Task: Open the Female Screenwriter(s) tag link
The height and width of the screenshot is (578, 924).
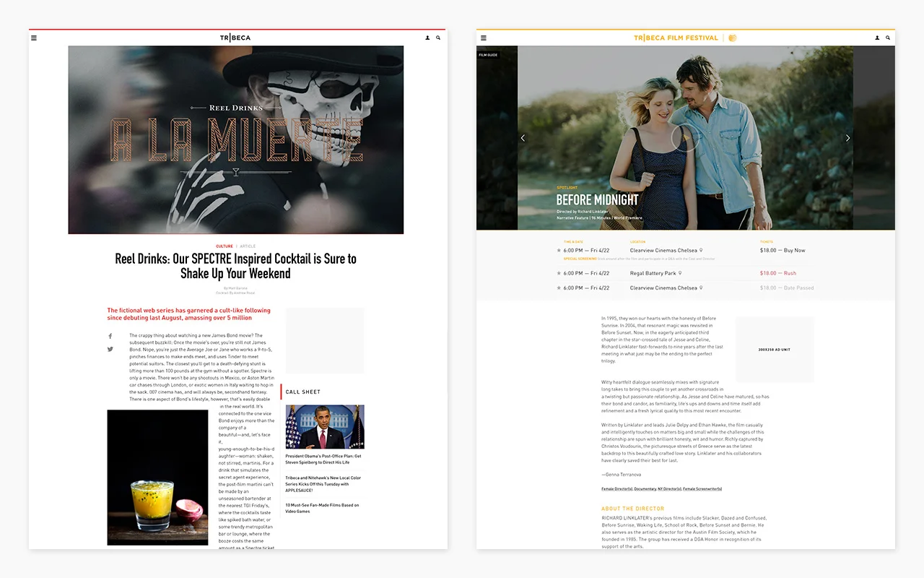Action: [702, 489]
